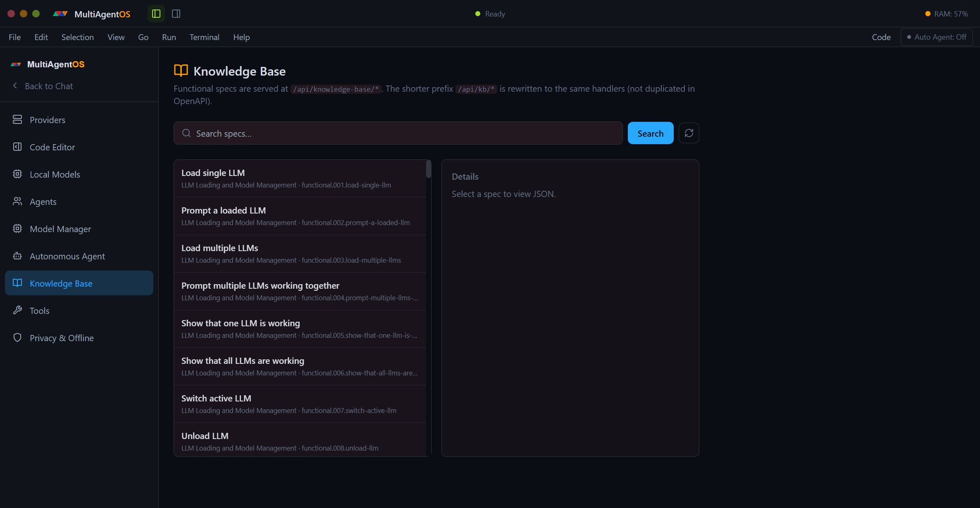This screenshot has width=980, height=508.
Task: Click the Autonomous Agent robot icon
Action: point(17,256)
